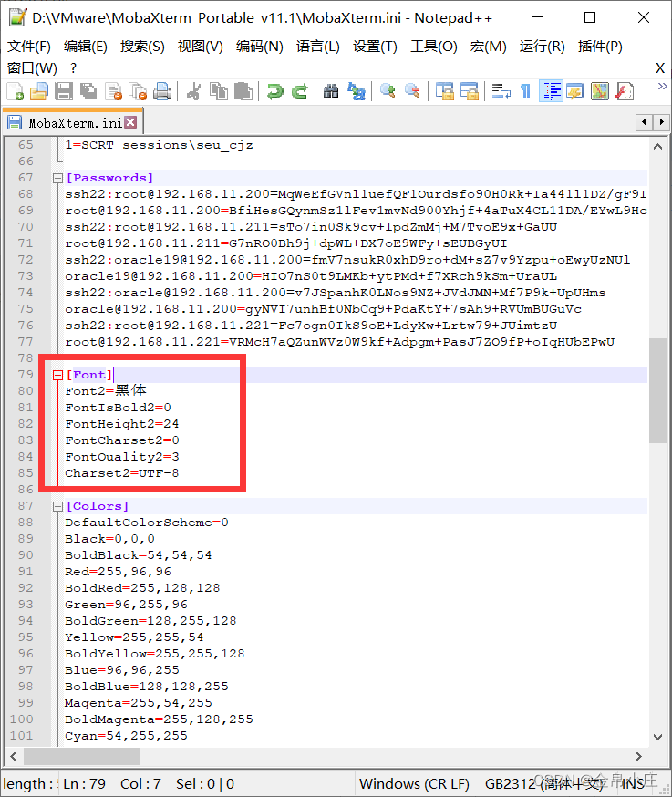Viewport: 672px width, 797px height.
Task: Place cursor on the Charset2=UTF-8 line
Action: click(121, 473)
